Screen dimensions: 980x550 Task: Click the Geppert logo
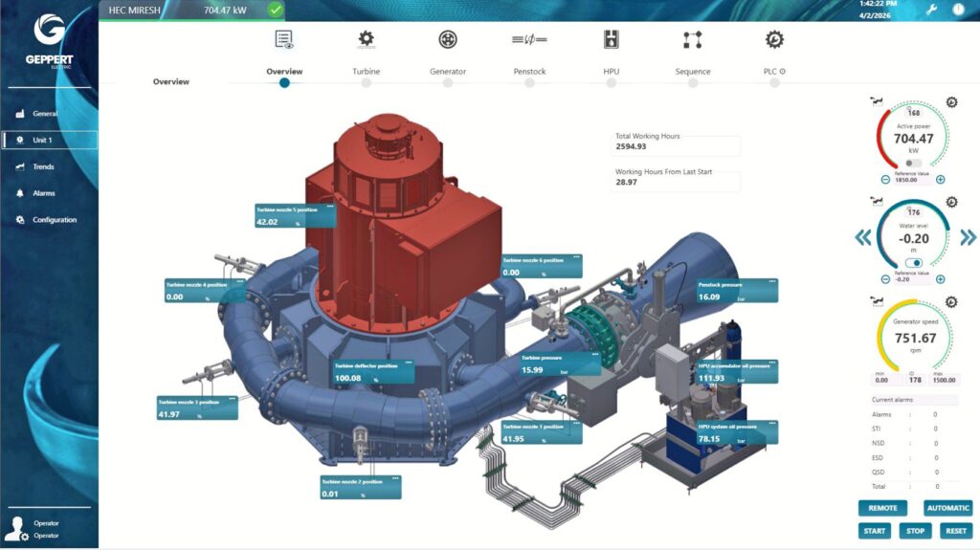pyautogui.click(x=50, y=41)
